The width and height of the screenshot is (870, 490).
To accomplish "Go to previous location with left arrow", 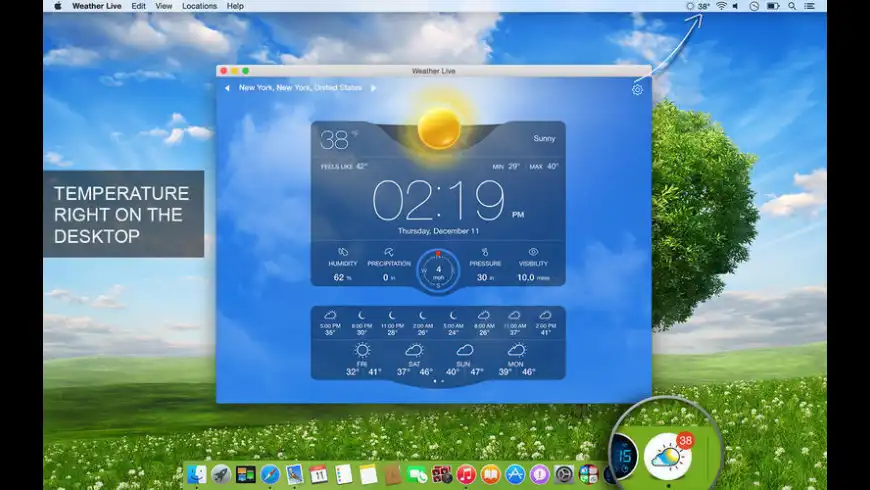I will 227,88.
